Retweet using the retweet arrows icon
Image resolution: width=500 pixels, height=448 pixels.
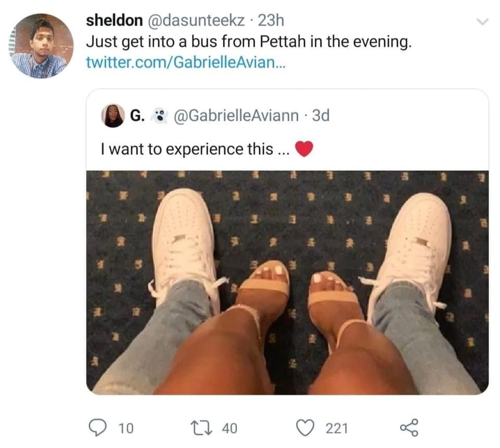[x=201, y=428]
